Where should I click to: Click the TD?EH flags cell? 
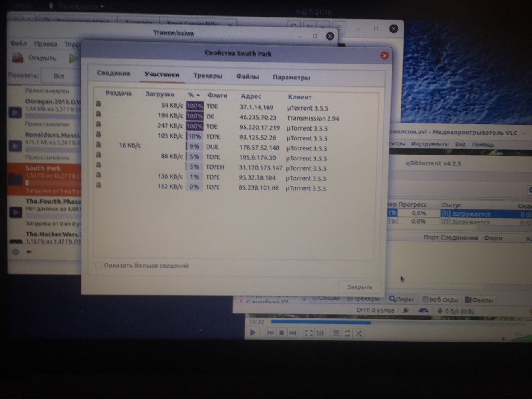(x=215, y=167)
